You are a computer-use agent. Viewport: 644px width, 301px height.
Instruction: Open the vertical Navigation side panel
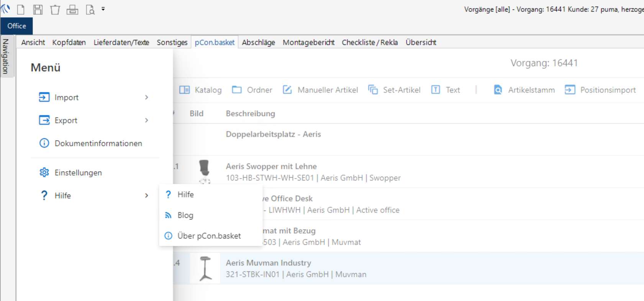tap(6, 56)
